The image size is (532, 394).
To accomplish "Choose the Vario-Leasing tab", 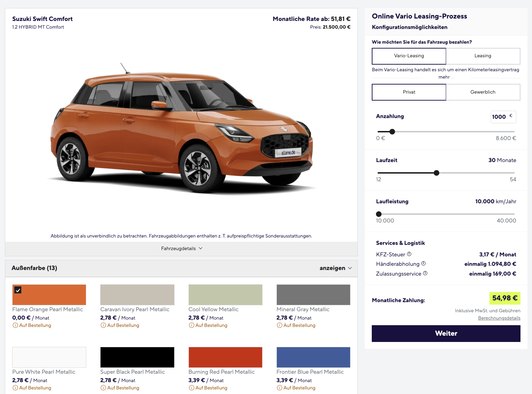I will click(x=409, y=56).
